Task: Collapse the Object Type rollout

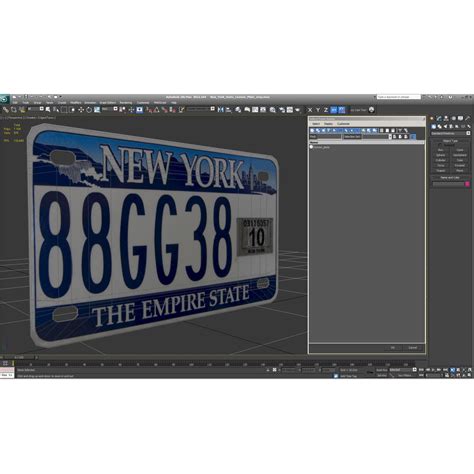Action: coord(450,141)
